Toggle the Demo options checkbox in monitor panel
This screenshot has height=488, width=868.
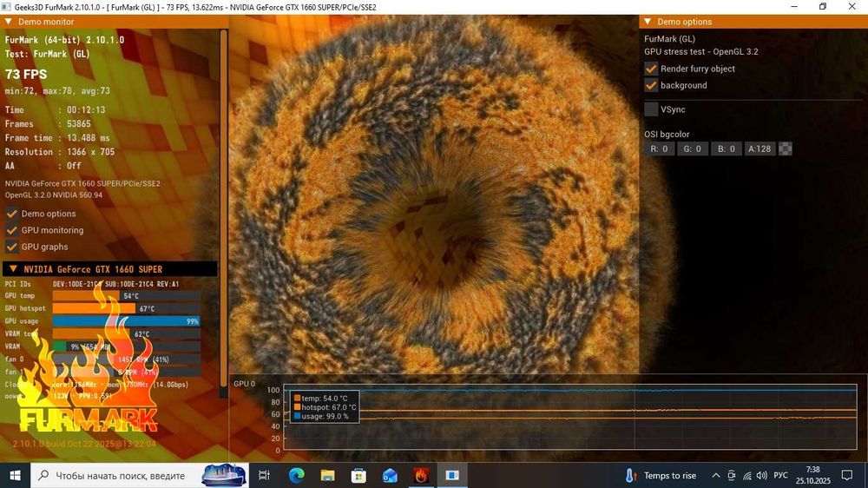pos(11,214)
